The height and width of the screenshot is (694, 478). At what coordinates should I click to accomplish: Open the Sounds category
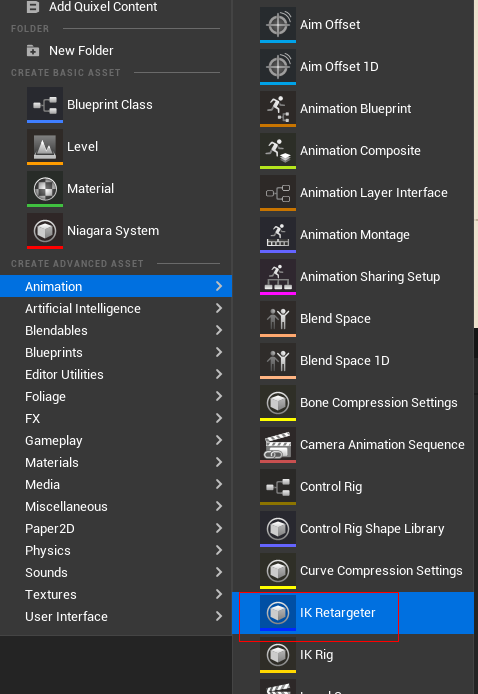coord(116,573)
